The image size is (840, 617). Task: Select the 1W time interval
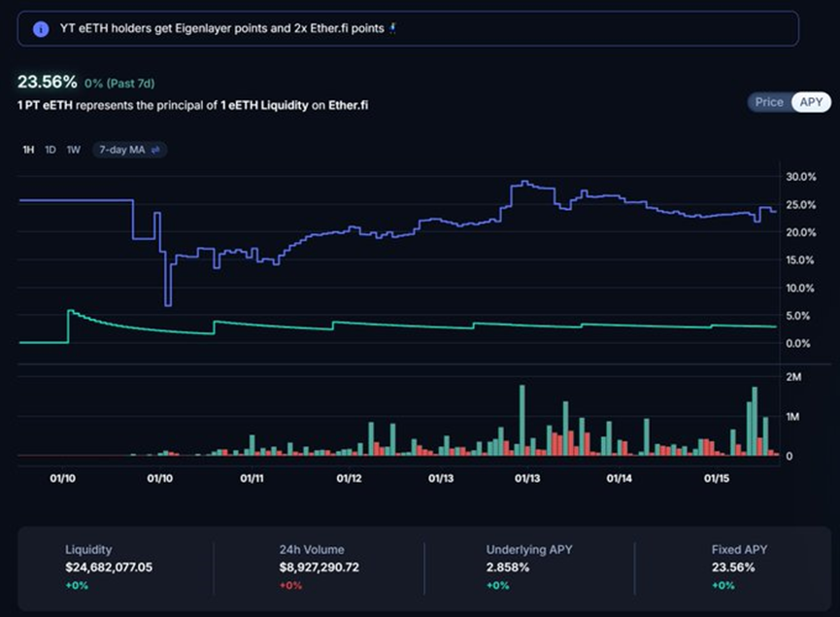tap(74, 150)
